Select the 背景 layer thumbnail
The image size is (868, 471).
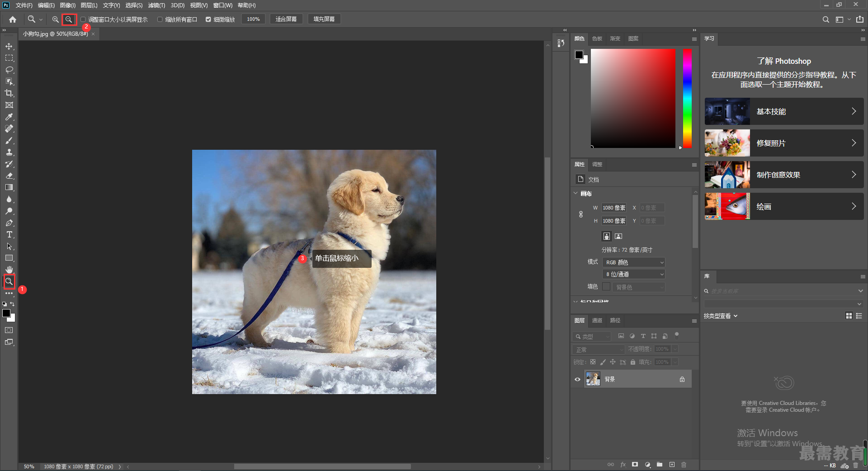tap(593, 379)
